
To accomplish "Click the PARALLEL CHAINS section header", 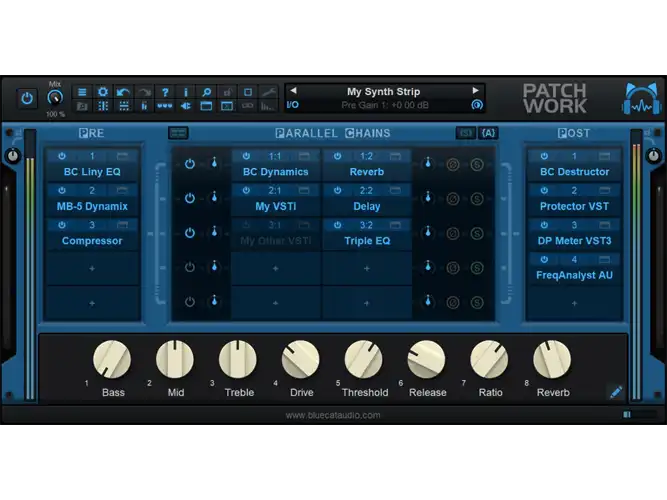I will pyautogui.click(x=333, y=133).
